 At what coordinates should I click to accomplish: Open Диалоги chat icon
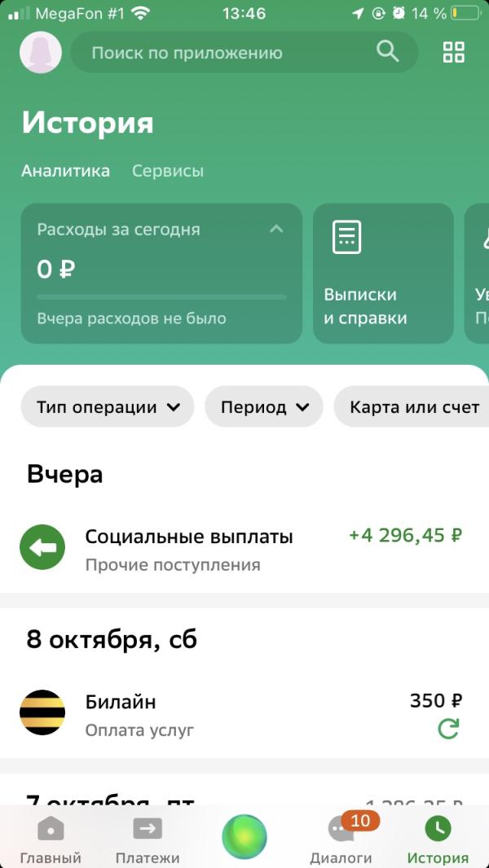coord(341,832)
